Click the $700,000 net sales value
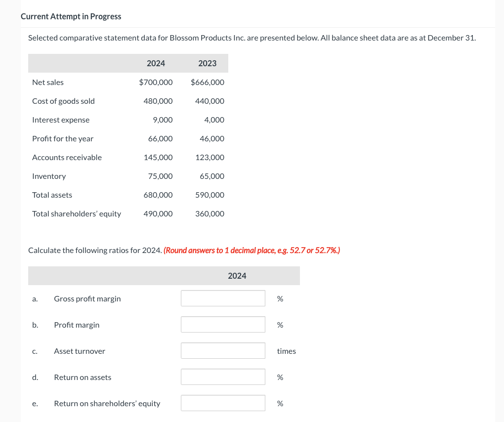 click(156, 82)
